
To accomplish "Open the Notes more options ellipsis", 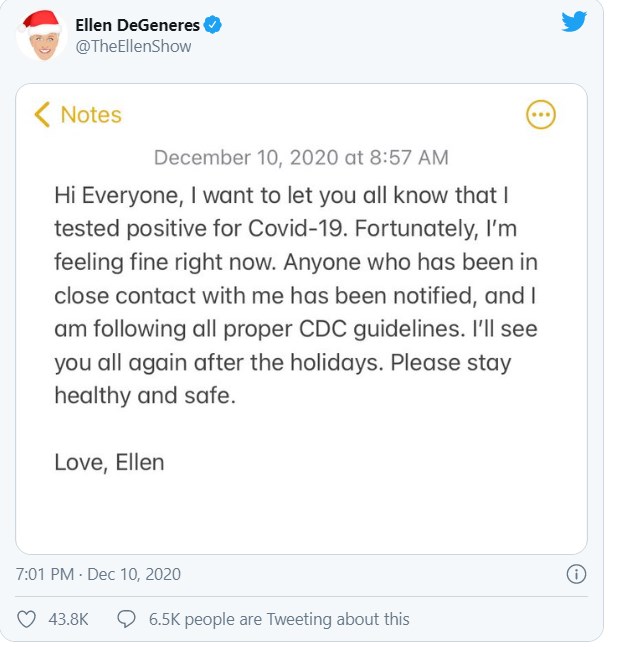I will tap(540, 115).
